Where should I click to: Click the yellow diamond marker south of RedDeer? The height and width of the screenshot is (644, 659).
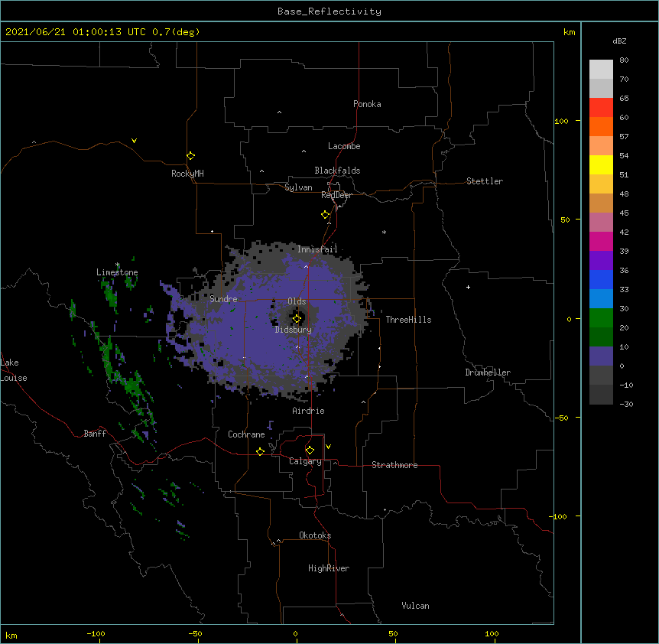pyautogui.click(x=326, y=215)
